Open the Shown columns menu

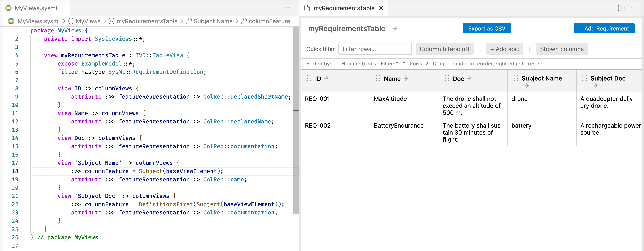pos(562,49)
